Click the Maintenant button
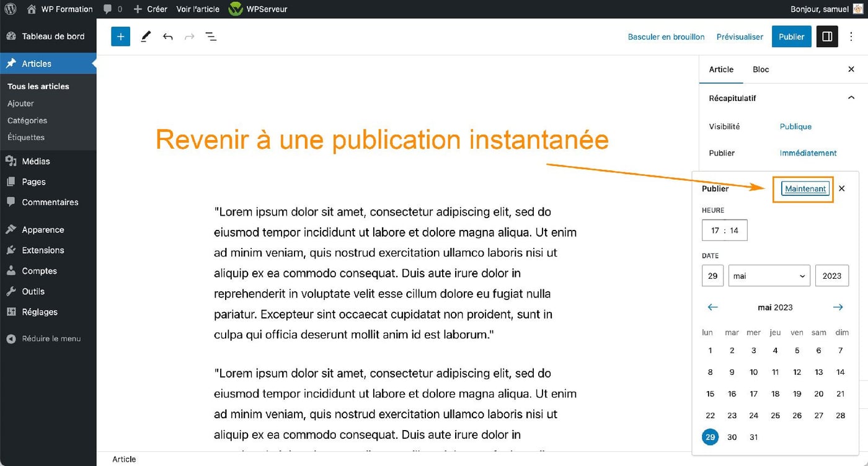This screenshot has width=868, height=466. pos(804,188)
